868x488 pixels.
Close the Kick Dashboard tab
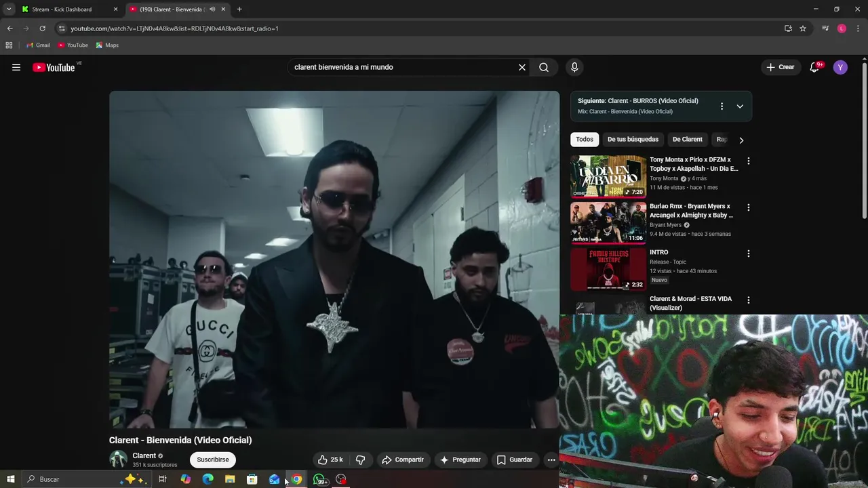tap(115, 9)
